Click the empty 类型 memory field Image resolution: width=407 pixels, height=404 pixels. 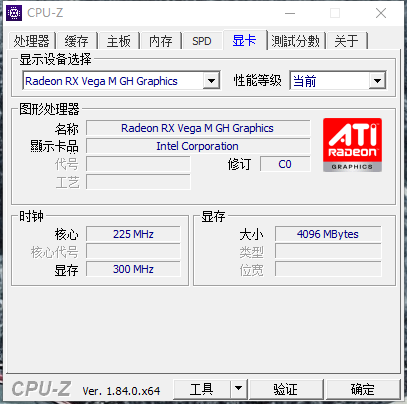click(328, 251)
